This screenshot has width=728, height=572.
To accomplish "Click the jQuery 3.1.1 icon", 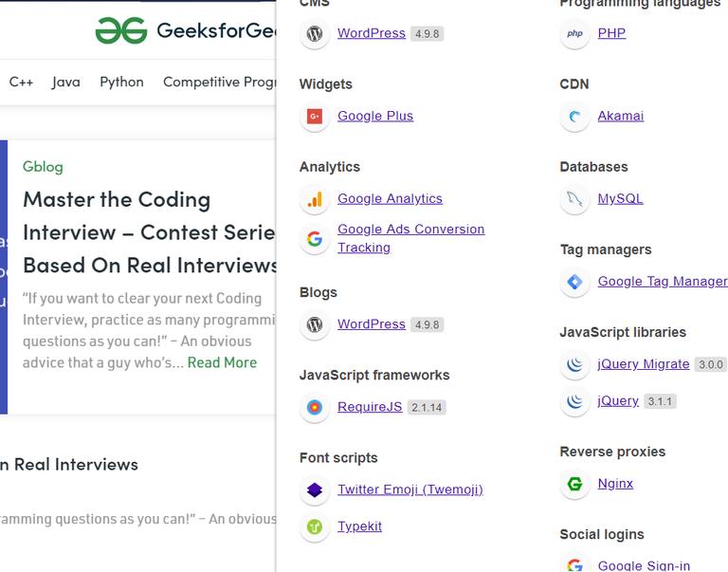I will 574,401.
